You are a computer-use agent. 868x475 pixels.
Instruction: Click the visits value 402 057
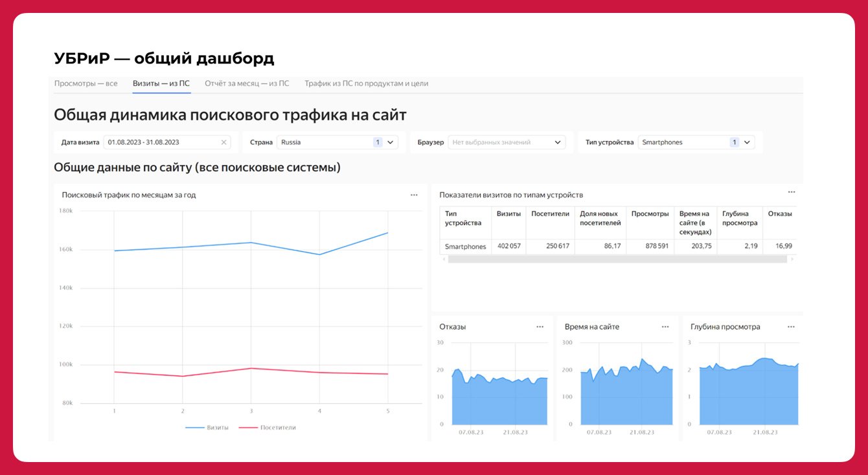[508, 247]
